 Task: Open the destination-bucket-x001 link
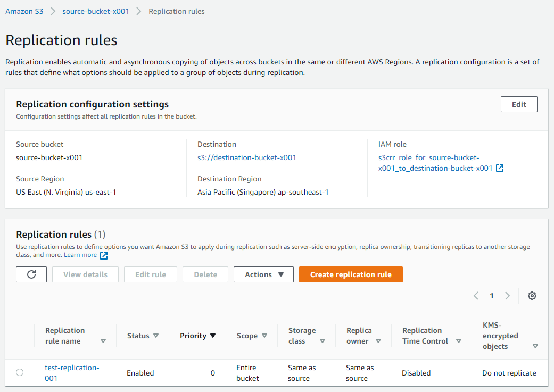pos(247,157)
